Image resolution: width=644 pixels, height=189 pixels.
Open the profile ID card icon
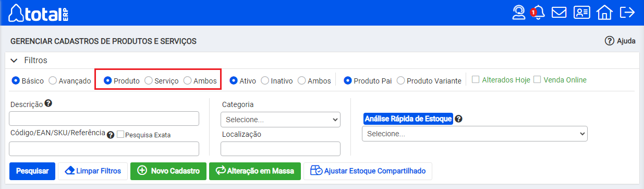pyautogui.click(x=581, y=13)
